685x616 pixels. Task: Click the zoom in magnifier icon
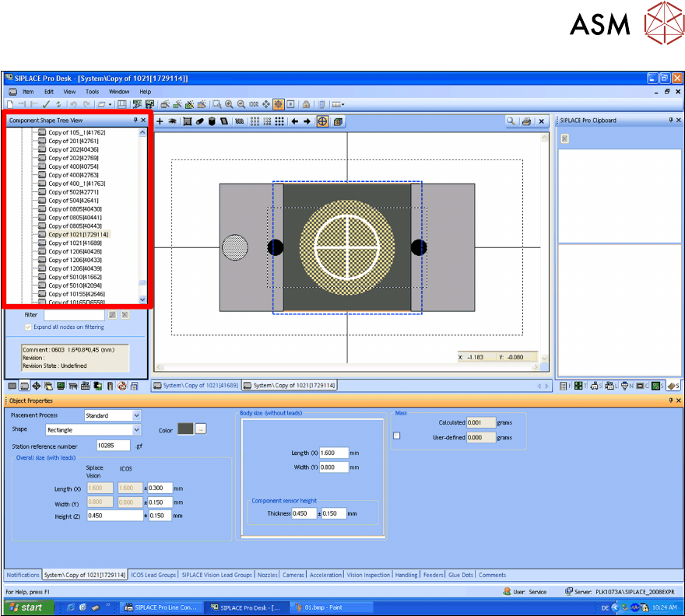point(230,103)
